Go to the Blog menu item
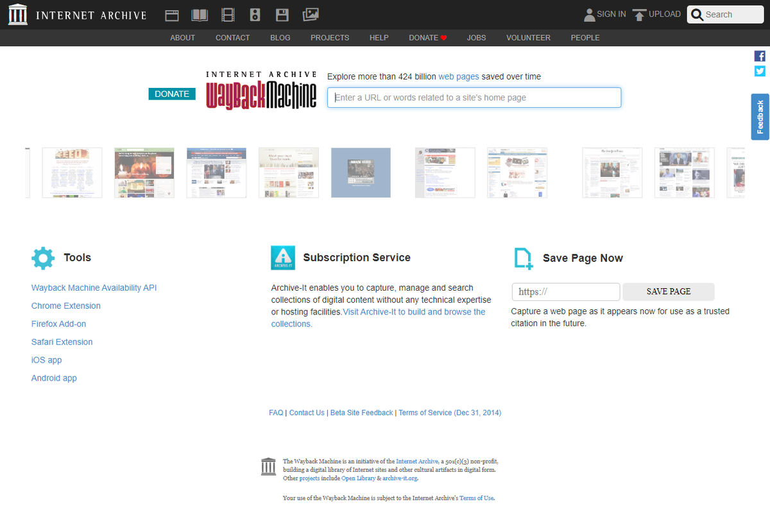 click(280, 38)
